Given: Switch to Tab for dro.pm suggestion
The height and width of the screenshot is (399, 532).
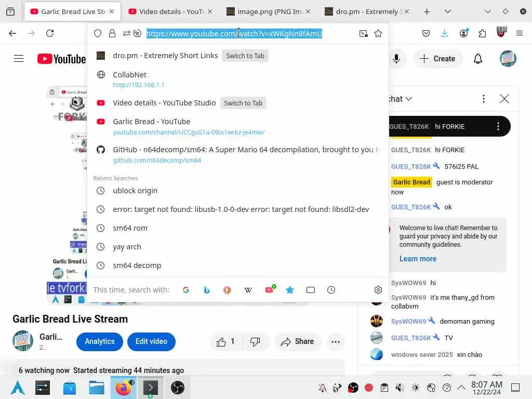Looking at the screenshot, I should click(245, 56).
